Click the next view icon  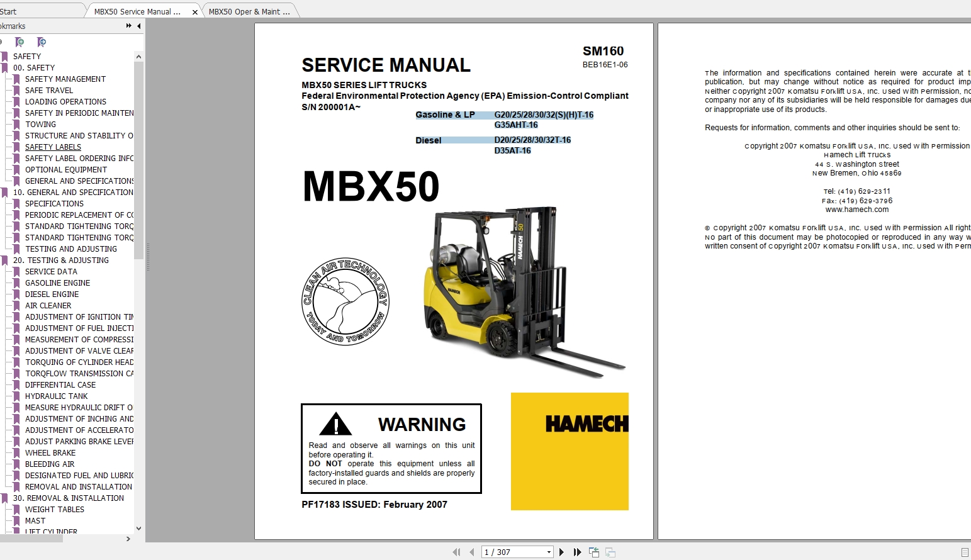(x=610, y=552)
